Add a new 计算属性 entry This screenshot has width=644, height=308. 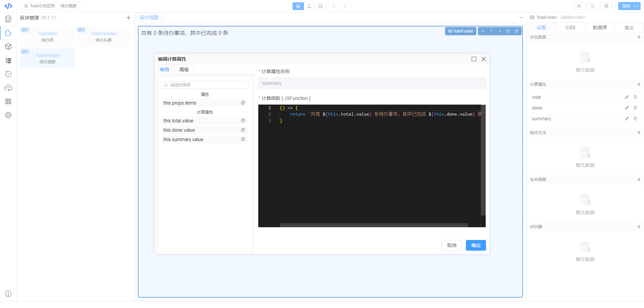coord(639,84)
